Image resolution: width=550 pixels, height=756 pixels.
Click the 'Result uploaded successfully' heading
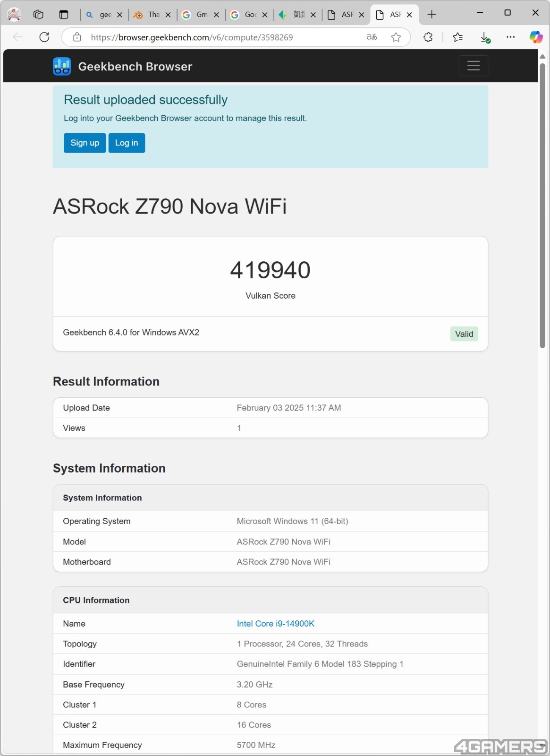point(146,100)
